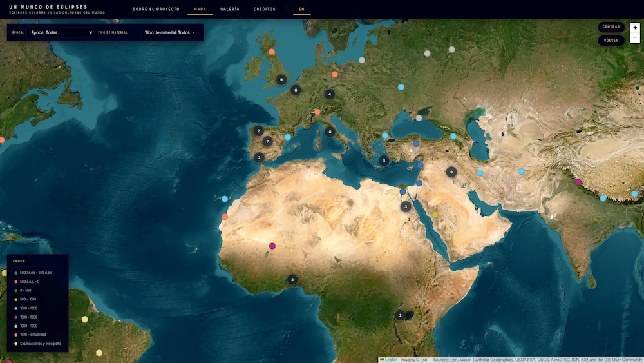Viewport: 644px width, 363px height.
Task: Open the Galería section
Action: pyautogui.click(x=230, y=9)
